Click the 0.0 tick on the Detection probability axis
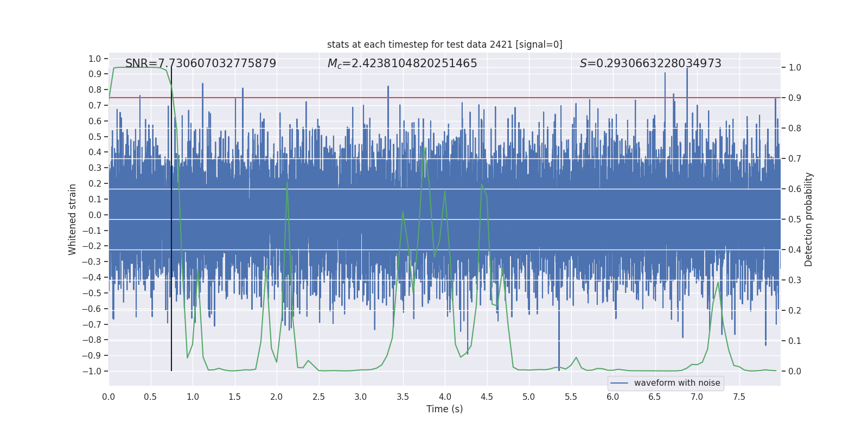This screenshot has width=868, height=434. pyautogui.click(x=795, y=371)
